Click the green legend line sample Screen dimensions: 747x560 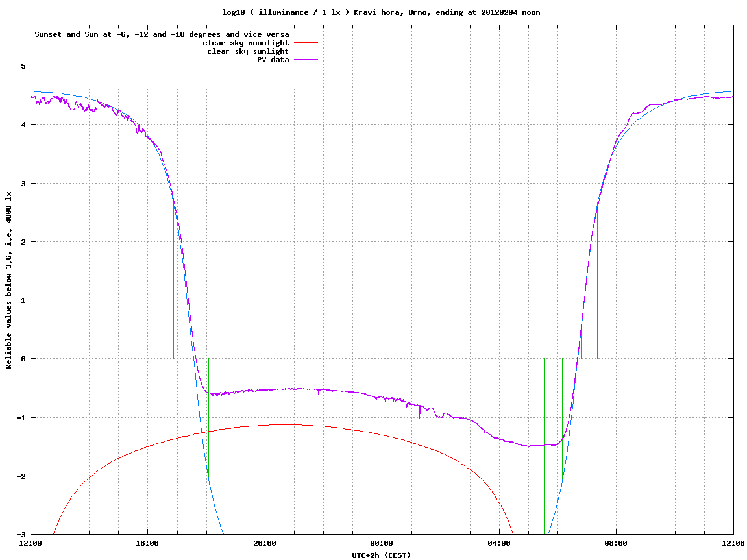306,34
